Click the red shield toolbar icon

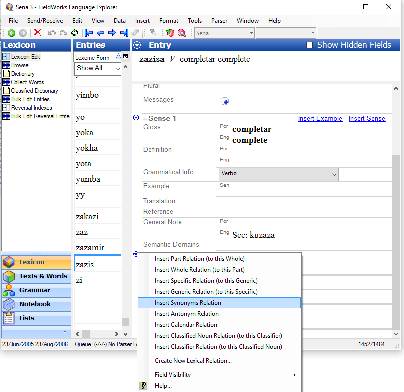coord(170,33)
